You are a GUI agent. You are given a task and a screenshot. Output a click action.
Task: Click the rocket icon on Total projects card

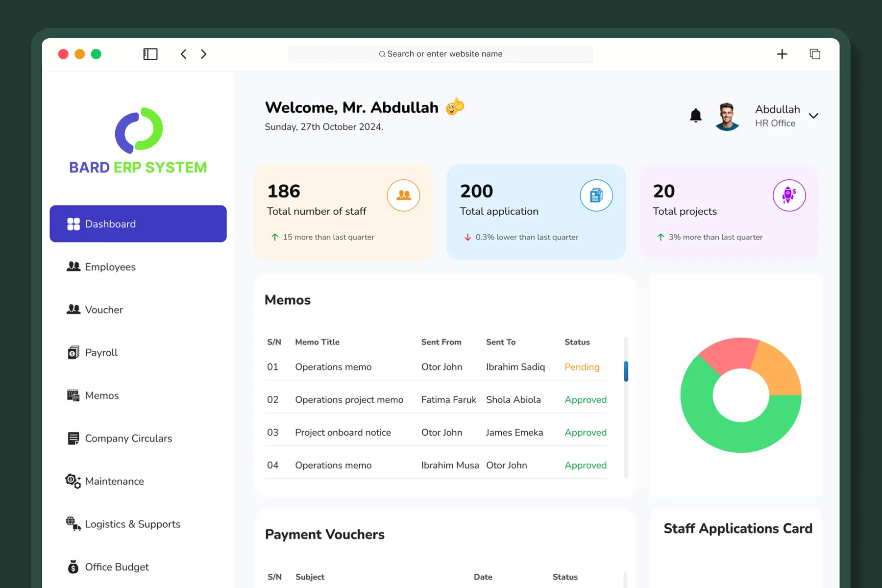(789, 195)
